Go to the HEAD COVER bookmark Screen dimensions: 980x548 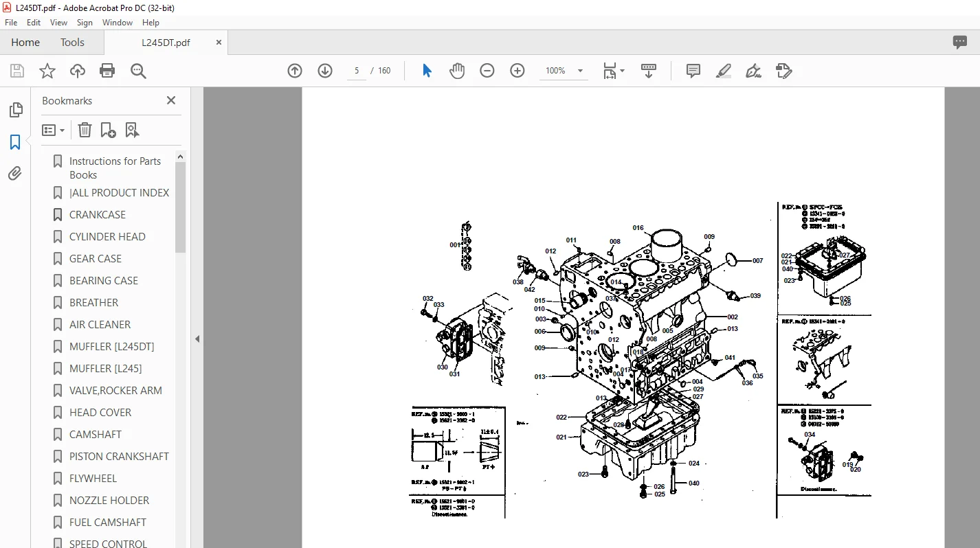tap(100, 413)
